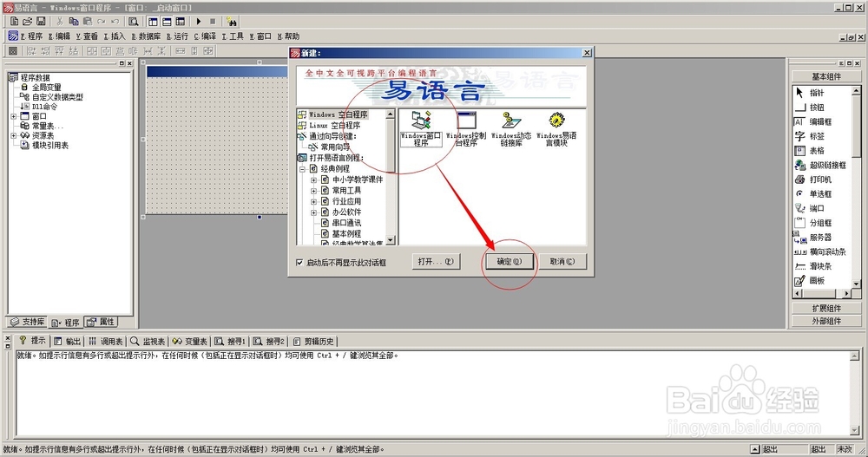This screenshot has height=457, width=868.
Task: Select the 编辑框 edit box component
Action: (x=820, y=121)
